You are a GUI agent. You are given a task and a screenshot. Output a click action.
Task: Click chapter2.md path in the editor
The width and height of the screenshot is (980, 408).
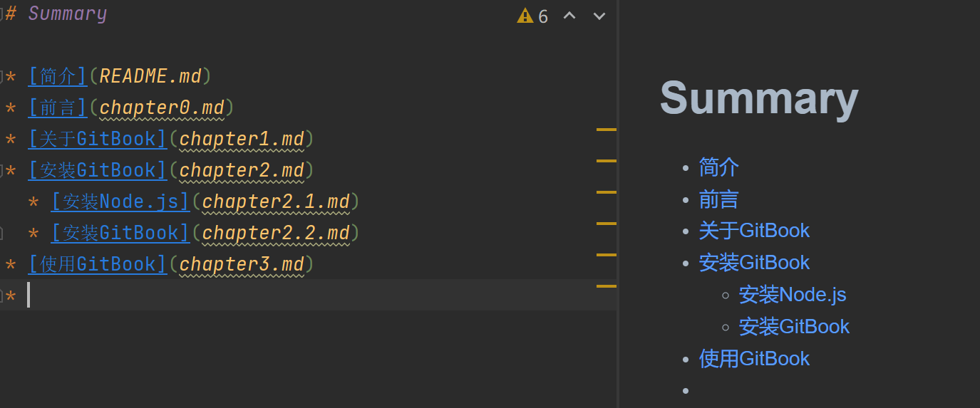coord(242,170)
